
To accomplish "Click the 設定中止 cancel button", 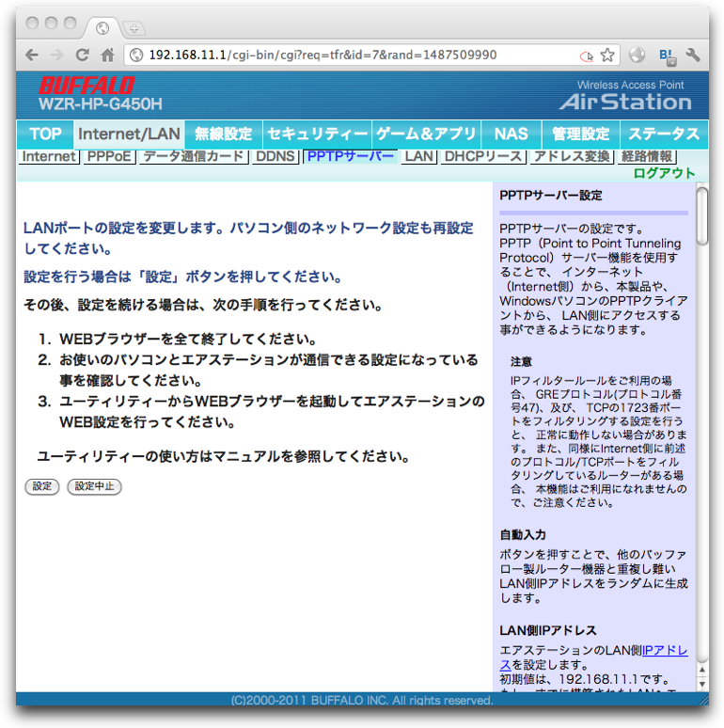I will tap(94, 486).
